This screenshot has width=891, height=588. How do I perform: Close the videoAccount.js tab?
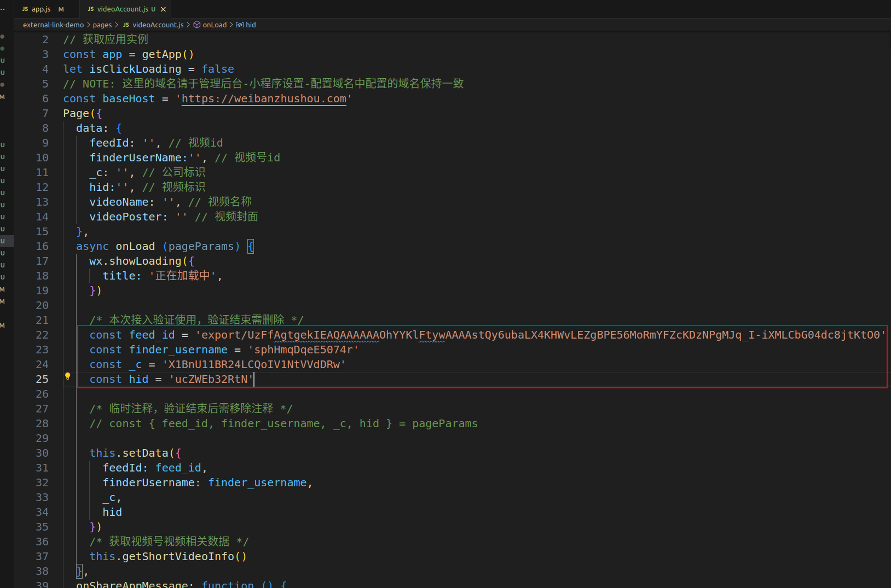click(163, 9)
